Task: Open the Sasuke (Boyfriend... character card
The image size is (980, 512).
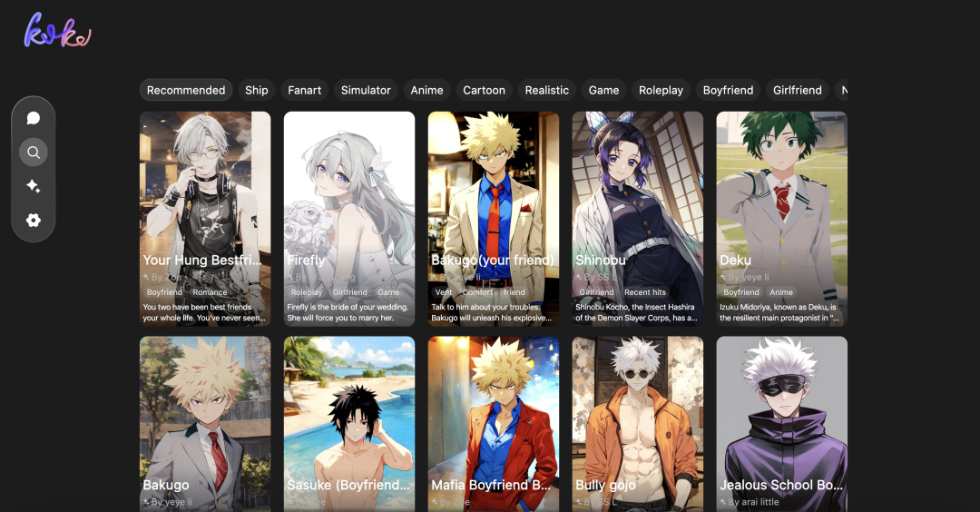Action: click(x=349, y=425)
